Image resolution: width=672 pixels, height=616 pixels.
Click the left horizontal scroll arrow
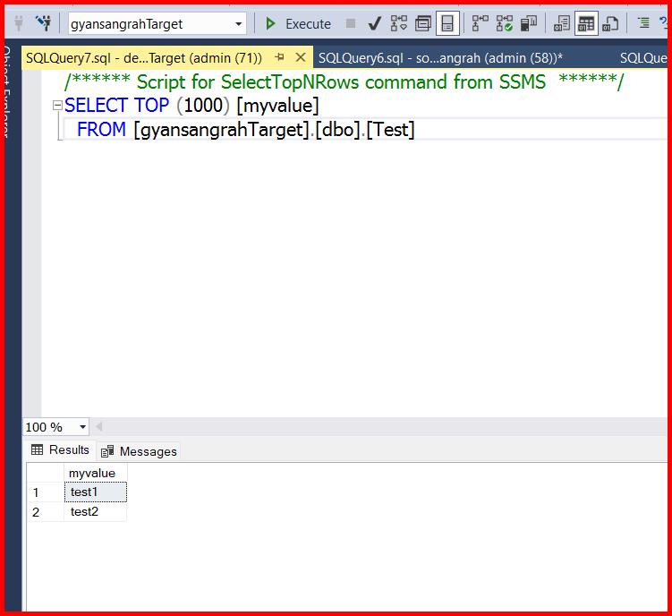pos(98,427)
